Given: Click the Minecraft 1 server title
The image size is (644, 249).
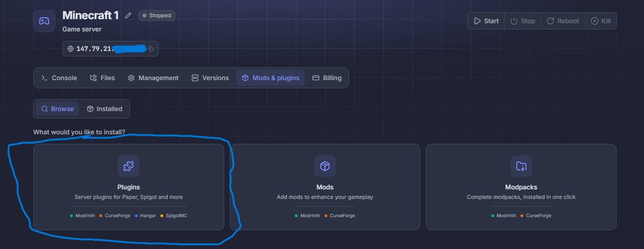Looking at the screenshot, I should (x=90, y=15).
